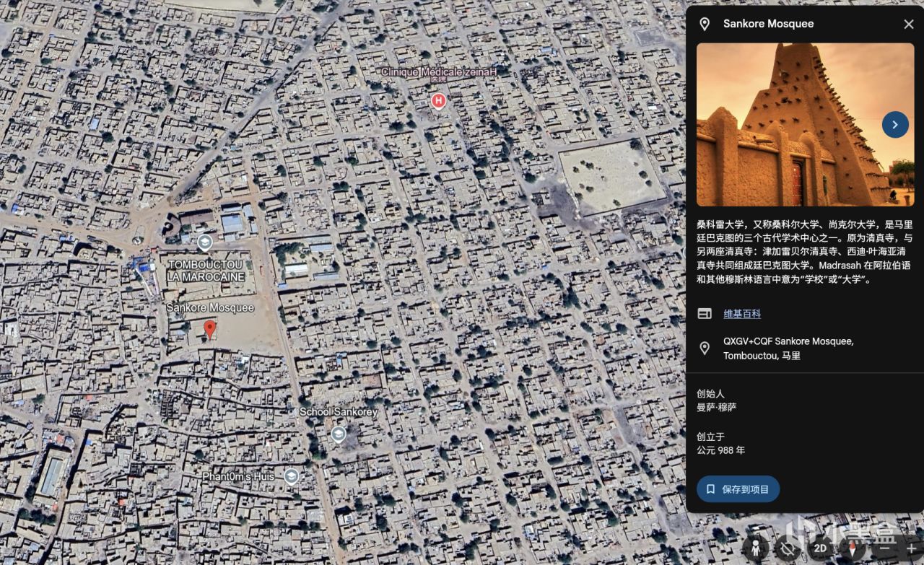The width and height of the screenshot is (924, 565).
Task: Click the TOMBOUCTOU LA MAROCAINE map label
Action: point(206,271)
